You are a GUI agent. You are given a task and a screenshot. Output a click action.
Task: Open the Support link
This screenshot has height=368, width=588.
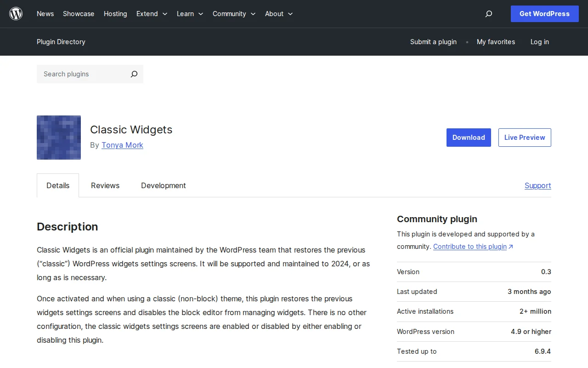537,185
